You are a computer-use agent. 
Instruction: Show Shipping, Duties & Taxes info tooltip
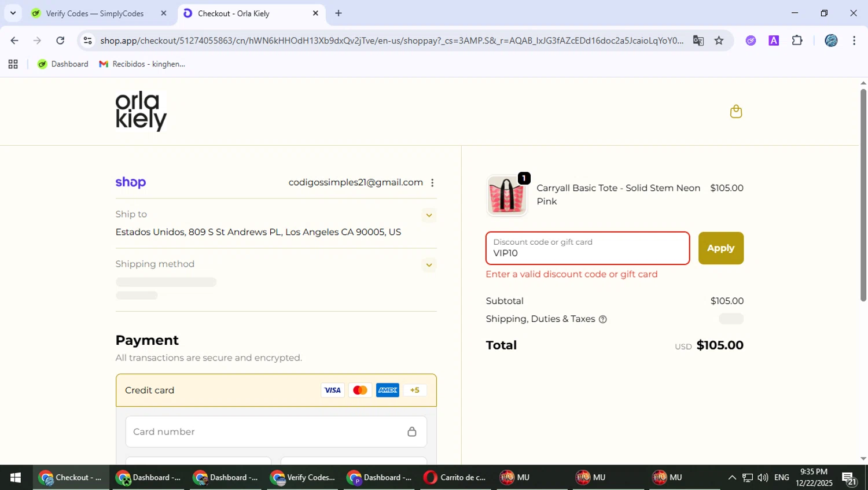click(602, 319)
